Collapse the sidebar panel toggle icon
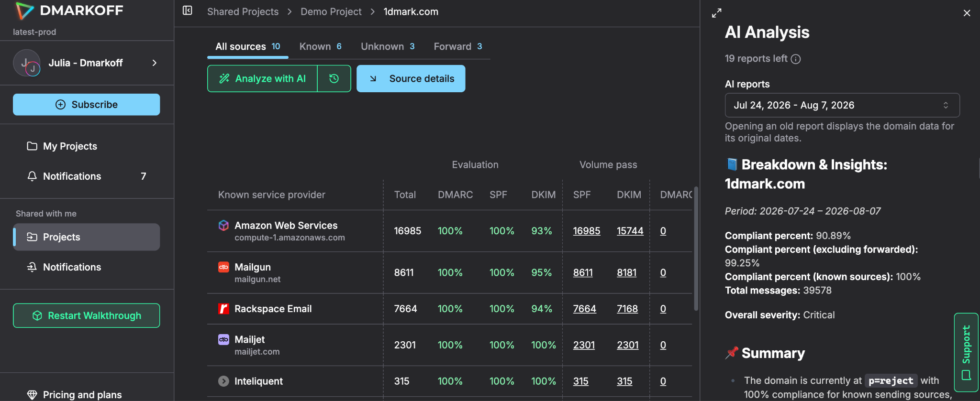980x401 pixels. pos(188,11)
